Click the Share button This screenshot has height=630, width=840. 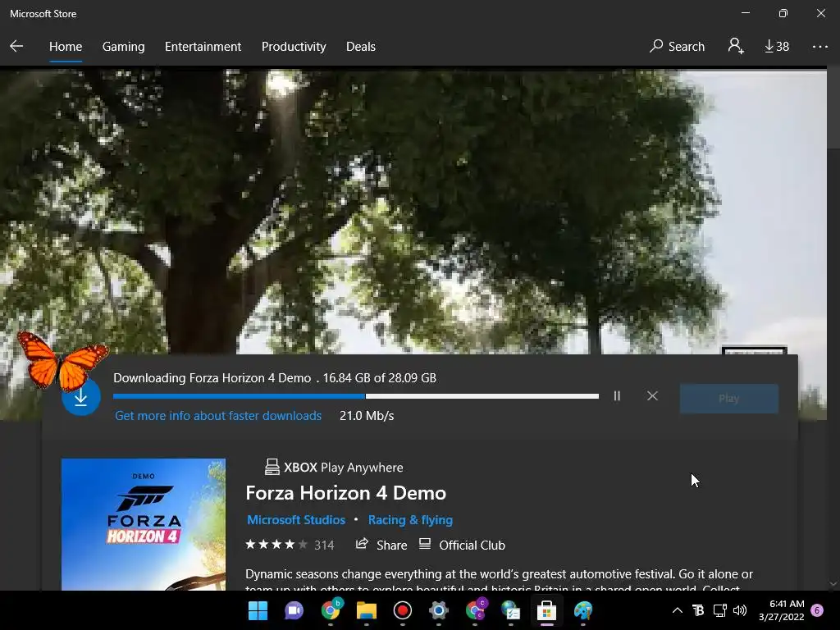[x=381, y=545]
